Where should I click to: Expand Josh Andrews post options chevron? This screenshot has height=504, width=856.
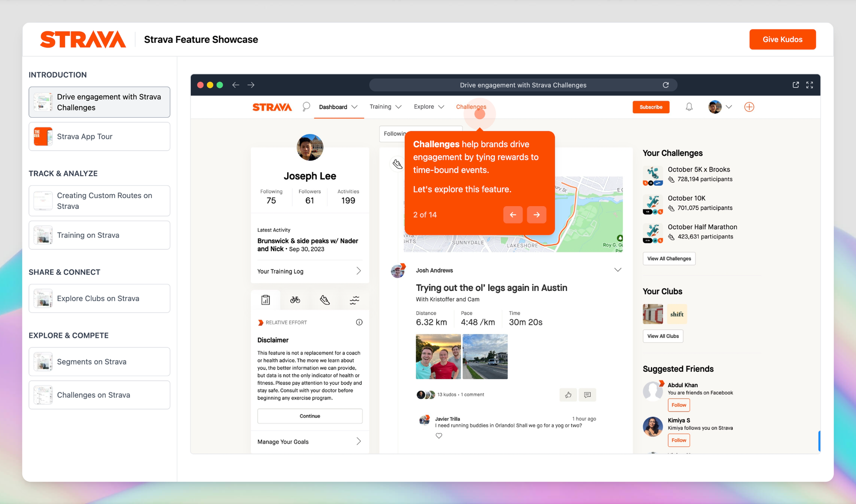click(618, 270)
